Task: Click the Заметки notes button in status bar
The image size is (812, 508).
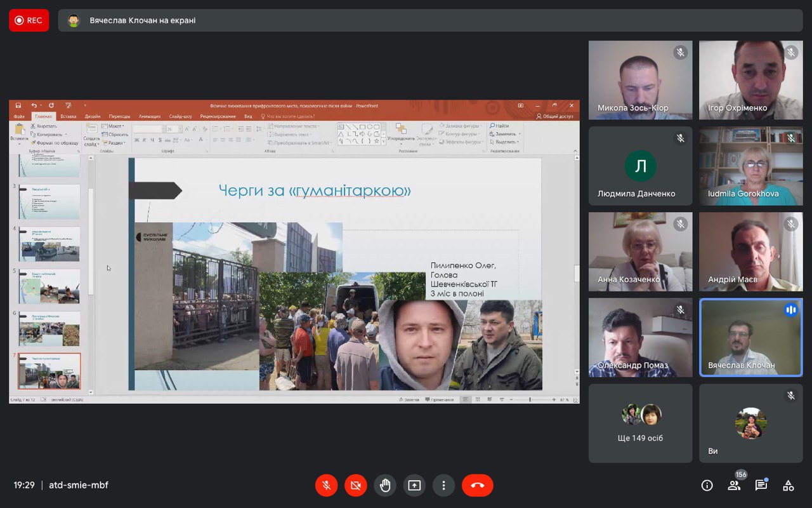Action: click(x=410, y=399)
